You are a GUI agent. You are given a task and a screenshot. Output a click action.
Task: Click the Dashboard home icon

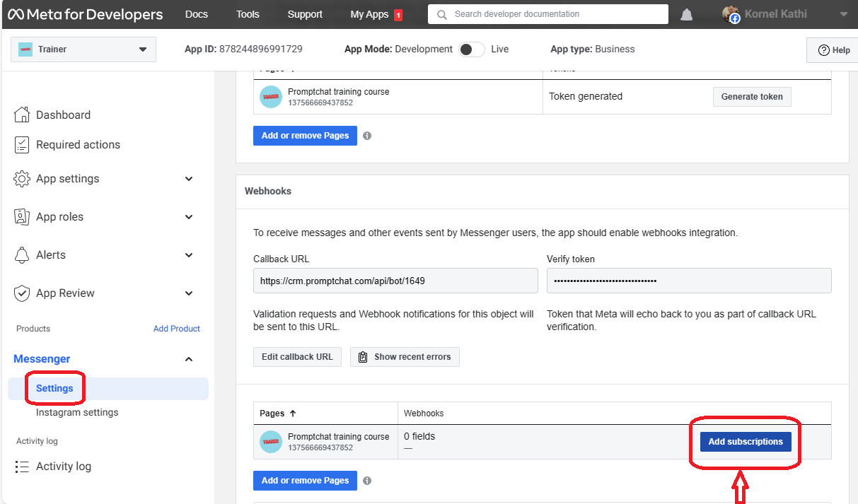[x=22, y=115]
